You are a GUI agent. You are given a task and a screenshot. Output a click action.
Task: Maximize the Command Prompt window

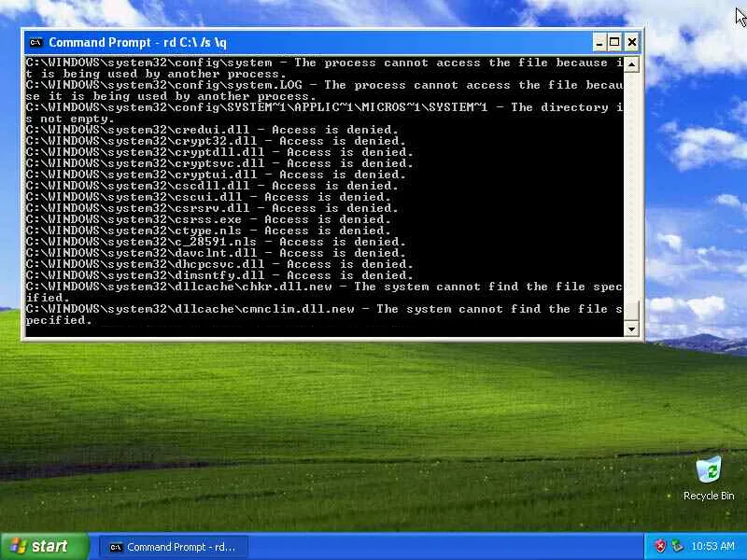pos(614,43)
